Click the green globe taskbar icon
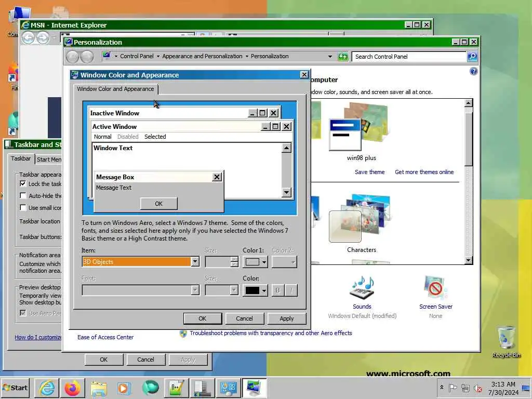The image size is (532, 399). click(x=150, y=388)
